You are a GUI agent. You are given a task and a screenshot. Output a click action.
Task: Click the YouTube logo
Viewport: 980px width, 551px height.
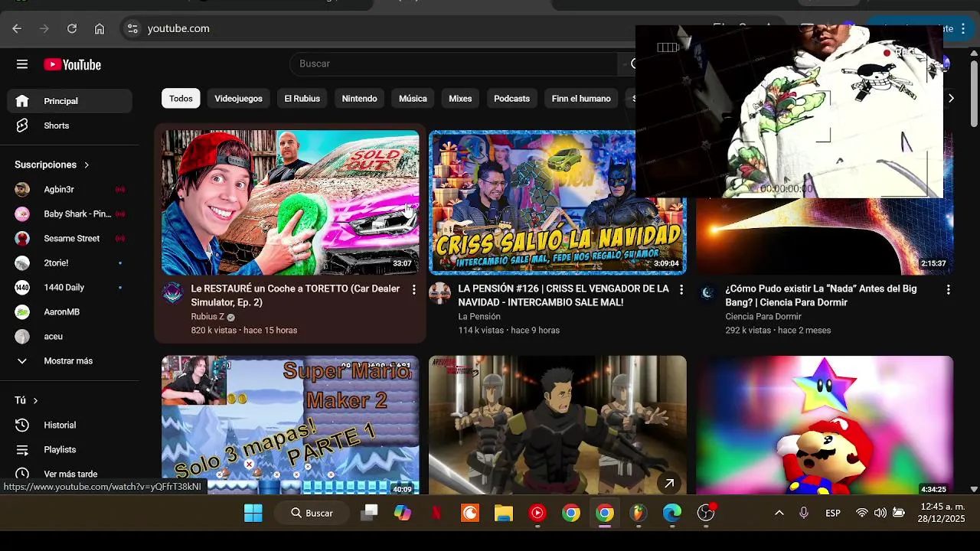coord(73,65)
